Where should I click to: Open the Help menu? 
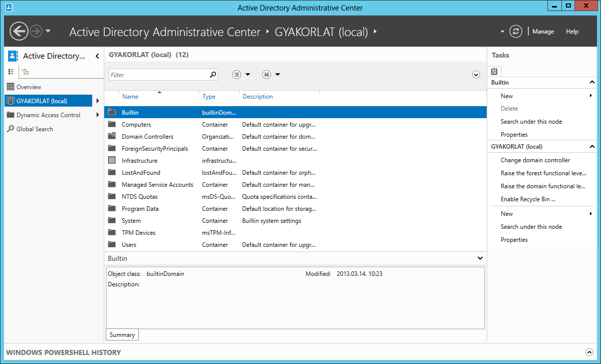click(x=572, y=32)
